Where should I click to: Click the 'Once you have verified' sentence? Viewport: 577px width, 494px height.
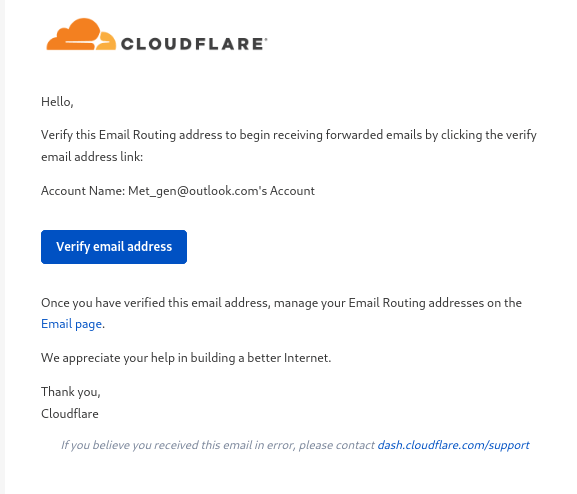tap(281, 303)
